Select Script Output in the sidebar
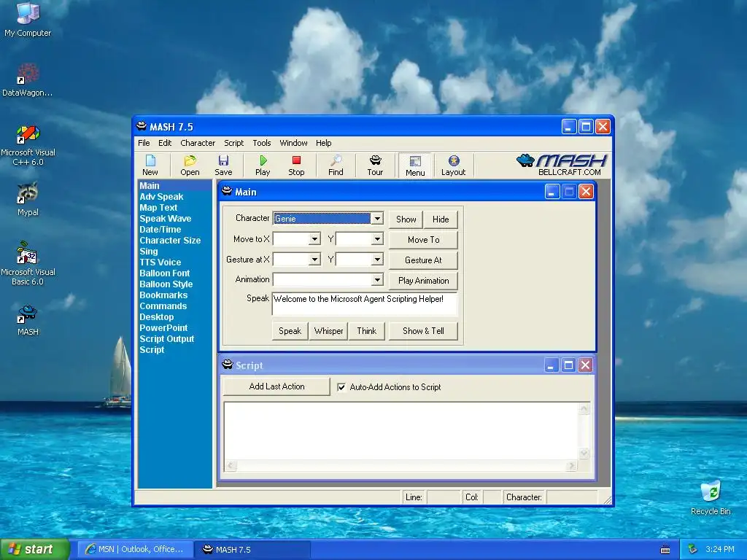Screen dimensions: 747x560 click(x=167, y=339)
